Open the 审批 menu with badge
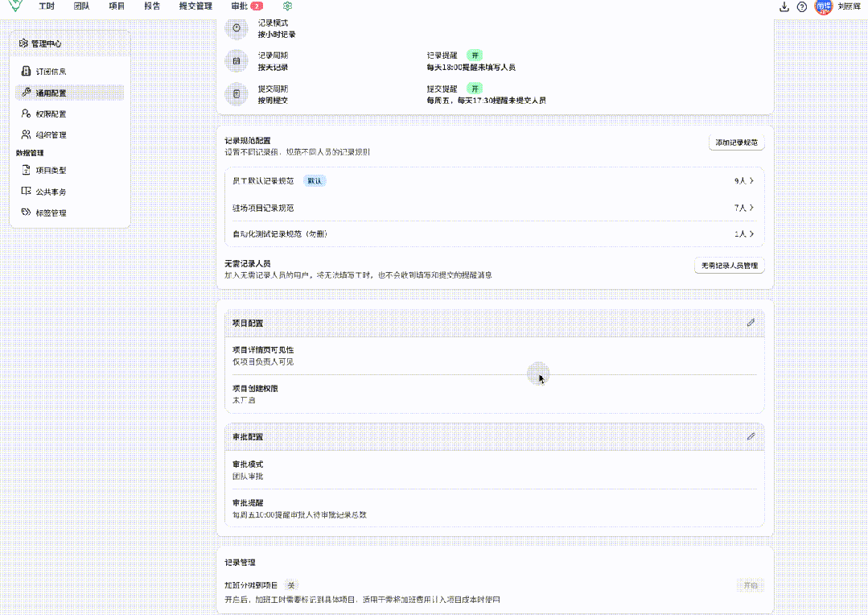868x615 pixels. click(x=247, y=6)
